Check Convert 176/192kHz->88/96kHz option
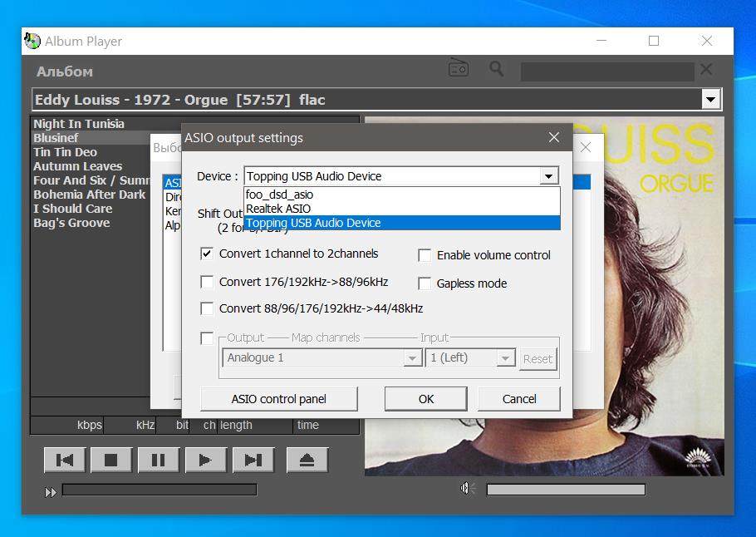 pyautogui.click(x=208, y=282)
